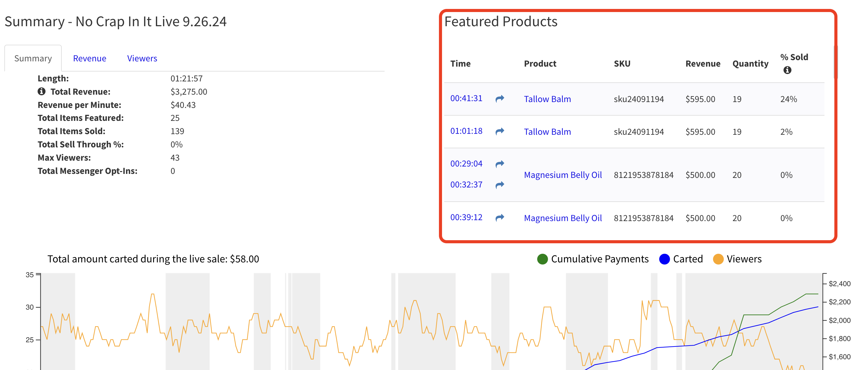868x370 pixels.
Task: Click share arrow beside 00:41:31 timestamp
Action: click(x=499, y=99)
